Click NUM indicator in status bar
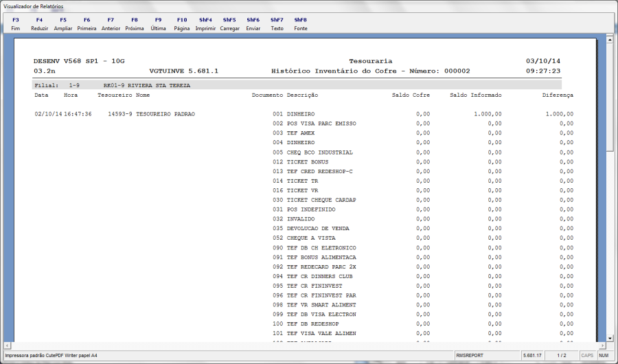Image resolution: width=618 pixels, height=364 pixels. tap(604, 355)
